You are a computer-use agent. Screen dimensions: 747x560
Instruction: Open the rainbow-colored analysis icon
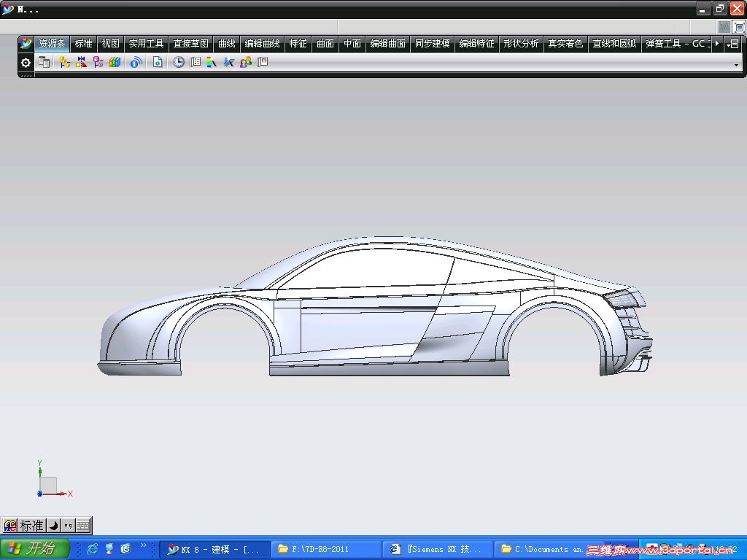pos(212,62)
